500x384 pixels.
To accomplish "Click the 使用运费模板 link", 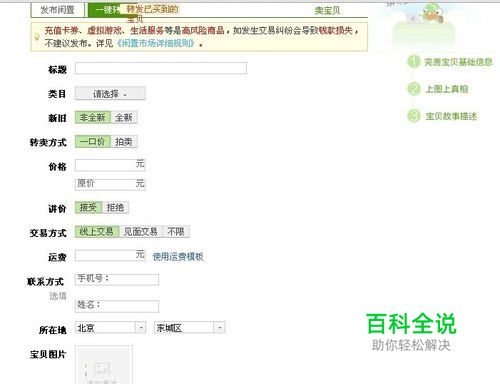I will coord(178,257).
